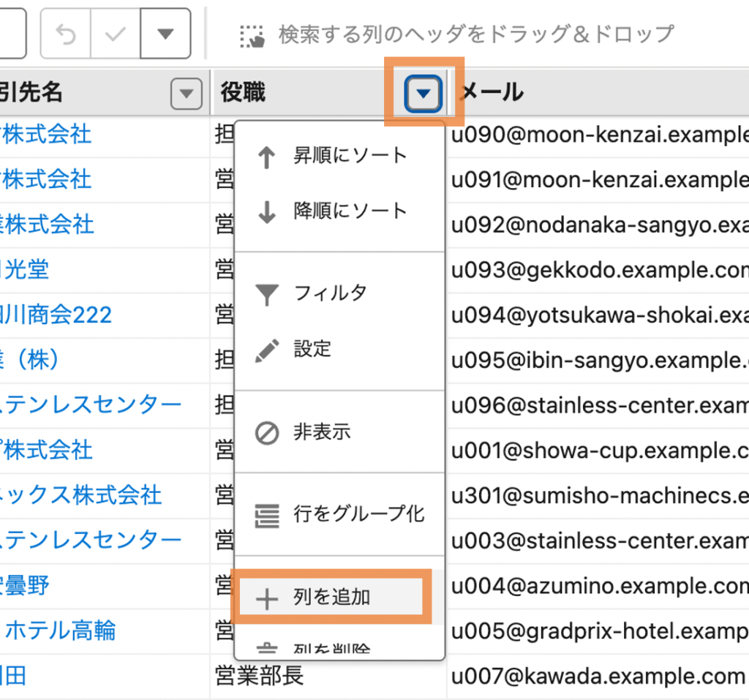Click the checkmark apply icon in toolbar
This screenshot has height=700, width=749.
tap(116, 34)
